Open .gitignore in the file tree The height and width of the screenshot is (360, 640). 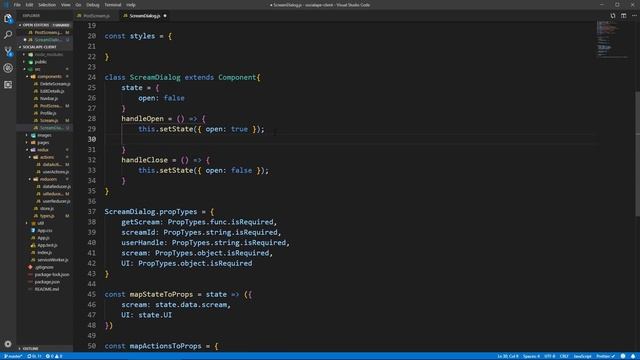click(x=44, y=267)
